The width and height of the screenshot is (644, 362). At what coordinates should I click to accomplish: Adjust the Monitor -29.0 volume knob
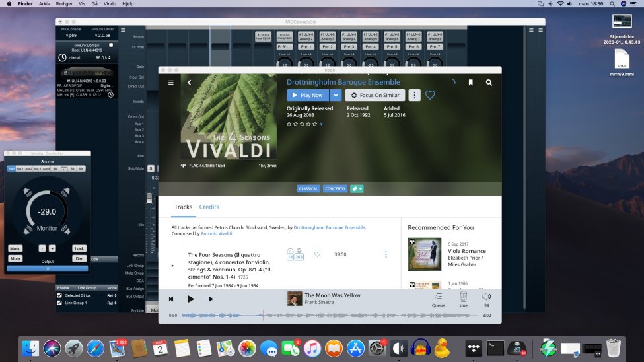(x=47, y=211)
